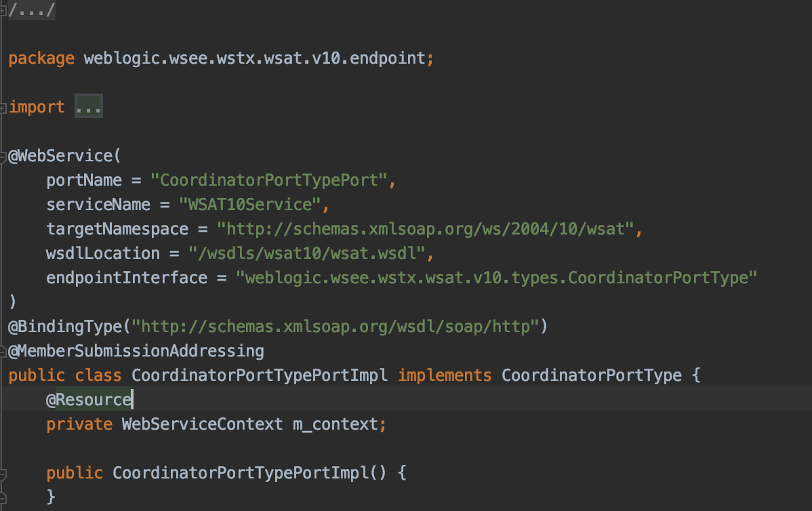Click the folded /.../ comment placeholder
Image resolution: width=812 pixels, height=511 pixels.
click(31, 10)
